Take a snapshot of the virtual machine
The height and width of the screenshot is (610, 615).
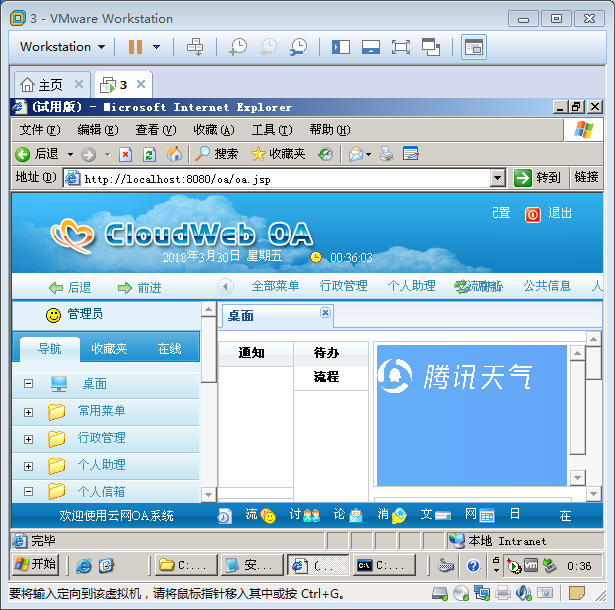tap(238, 47)
